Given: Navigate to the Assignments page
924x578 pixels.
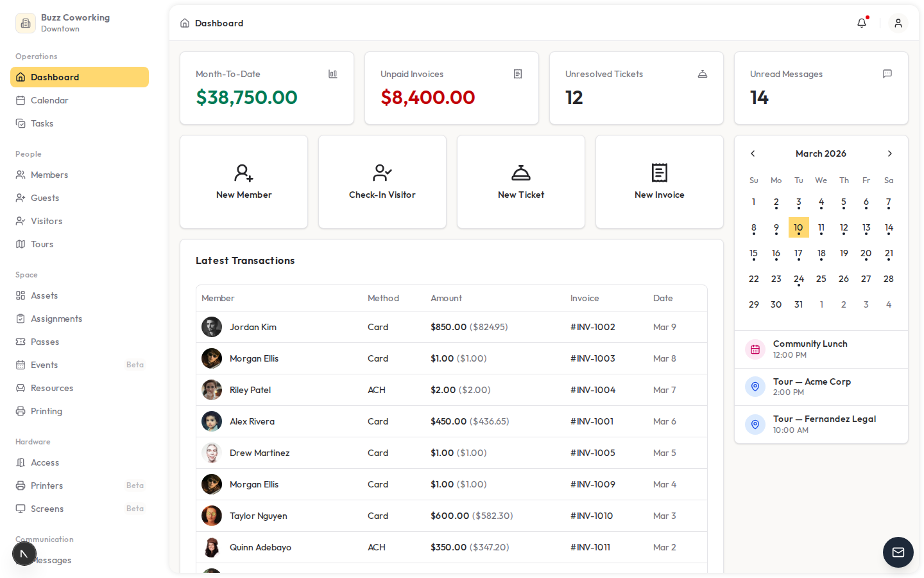Looking at the screenshot, I should (56, 319).
